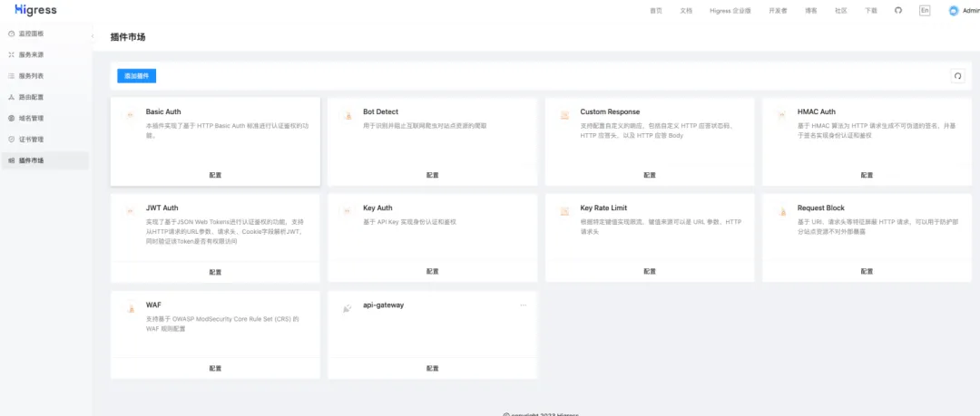Click the api-gateway plugin icon

(x=347, y=309)
